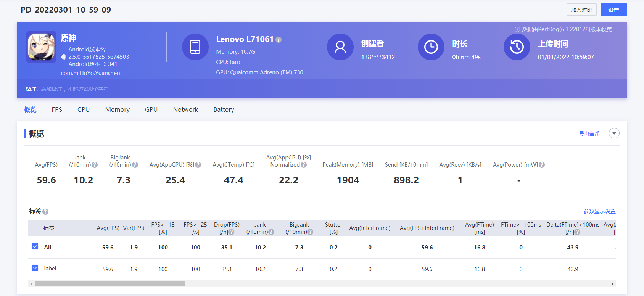Image resolution: width=644 pixels, height=296 pixels.
Task: Switch to the 概览 tab
Action: pos(31,109)
